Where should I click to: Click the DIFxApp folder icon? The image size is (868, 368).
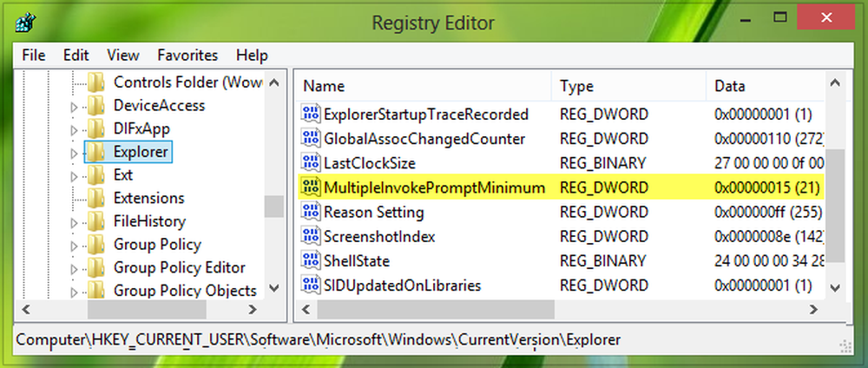click(x=96, y=128)
